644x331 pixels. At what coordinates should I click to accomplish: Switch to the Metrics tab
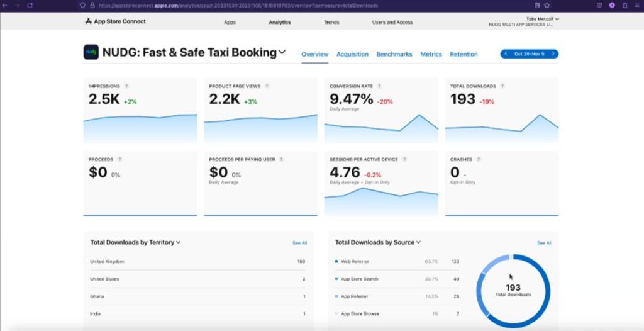point(431,54)
